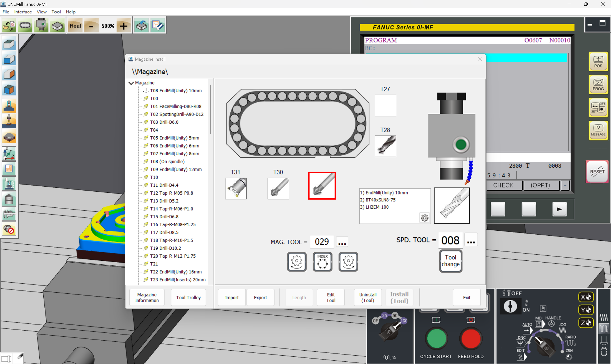Exit the Magazine install dialog
This screenshot has width=611, height=364.
point(466,297)
